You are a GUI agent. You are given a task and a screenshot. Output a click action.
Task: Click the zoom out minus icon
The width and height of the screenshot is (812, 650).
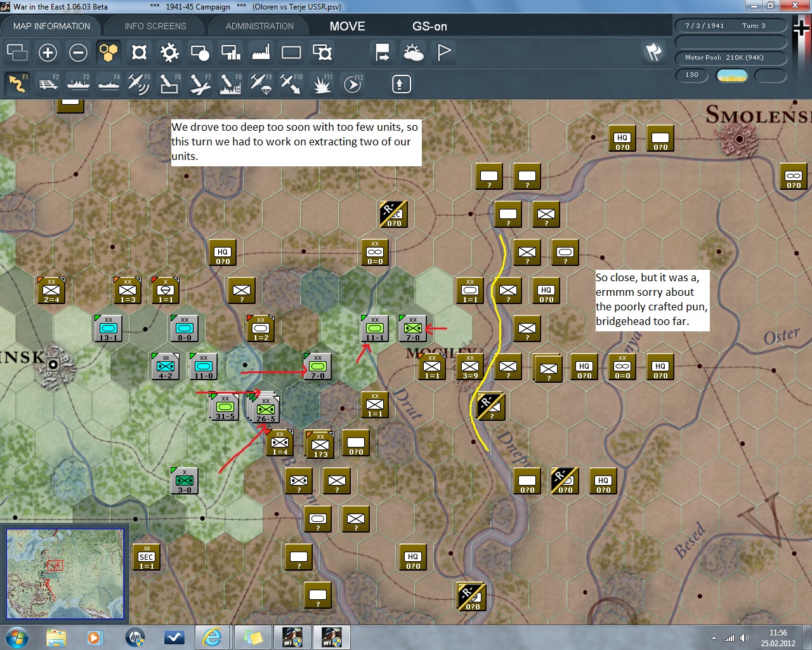coord(78,52)
